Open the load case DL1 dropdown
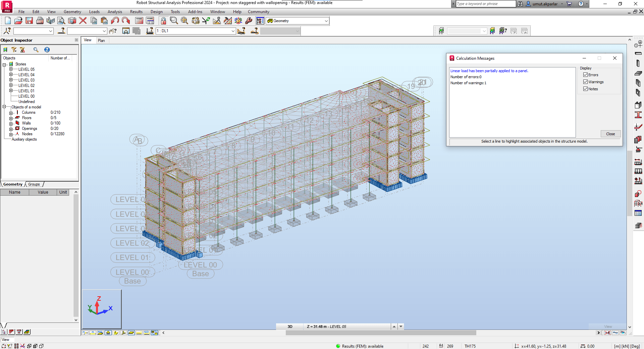Viewport: 644px width, 349px height. click(233, 31)
